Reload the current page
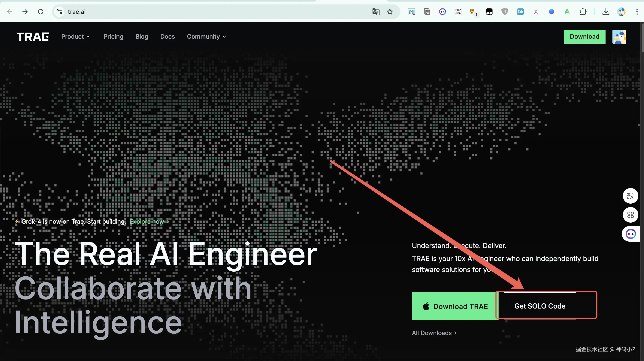The height and width of the screenshot is (361, 644). 40,12
